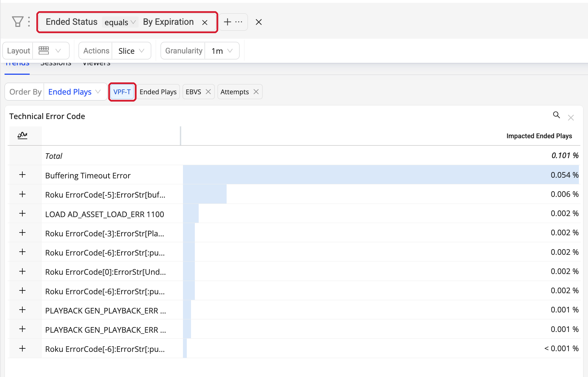Click Roku ErrorCode[-3]:ErrorStr[Pla... text
Image resolution: width=588 pixels, height=377 pixels.
pyautogui.click(x=105, y=234)
